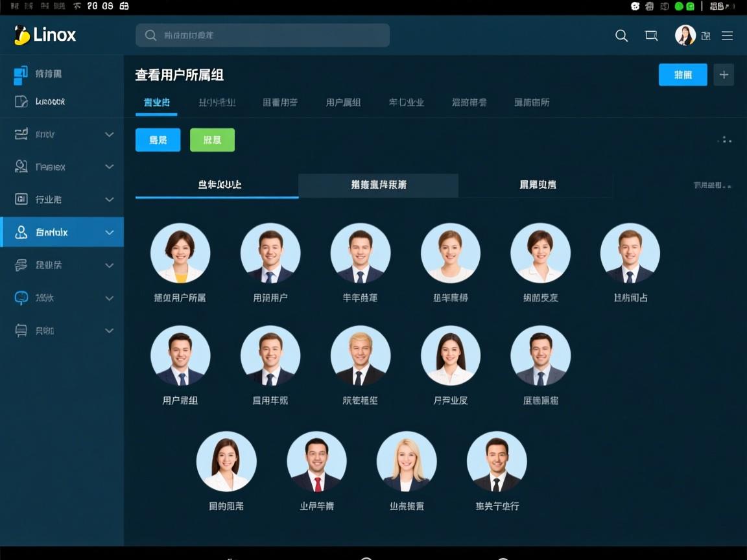Image resolution: width=747 pixels, height=560 pixels.
Task: Click the Linox logo in the top left corner
Action: point(44,35)
